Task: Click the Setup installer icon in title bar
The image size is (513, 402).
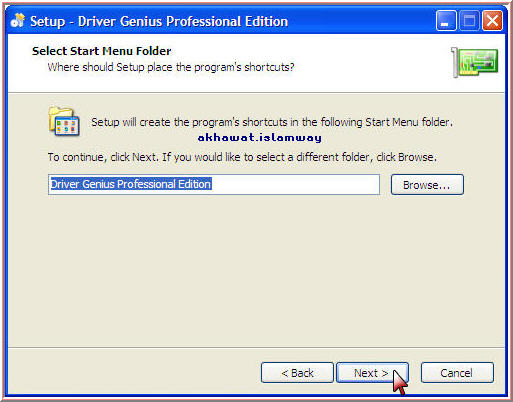Action: click(18, 21)
